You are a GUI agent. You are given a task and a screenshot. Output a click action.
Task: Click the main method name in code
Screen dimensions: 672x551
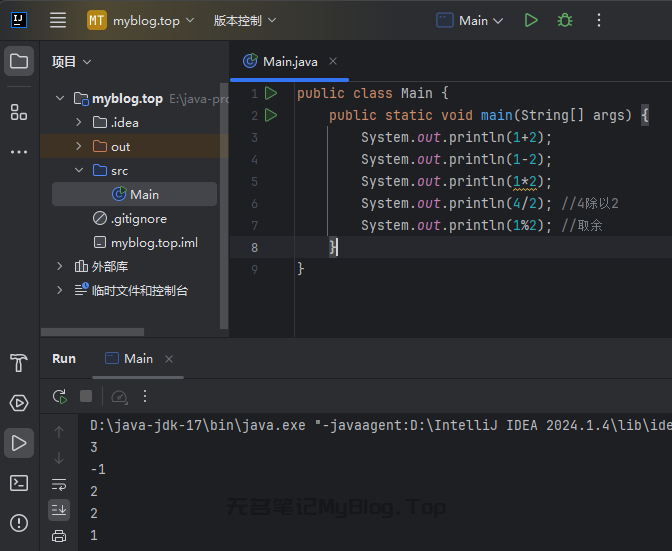496,115
